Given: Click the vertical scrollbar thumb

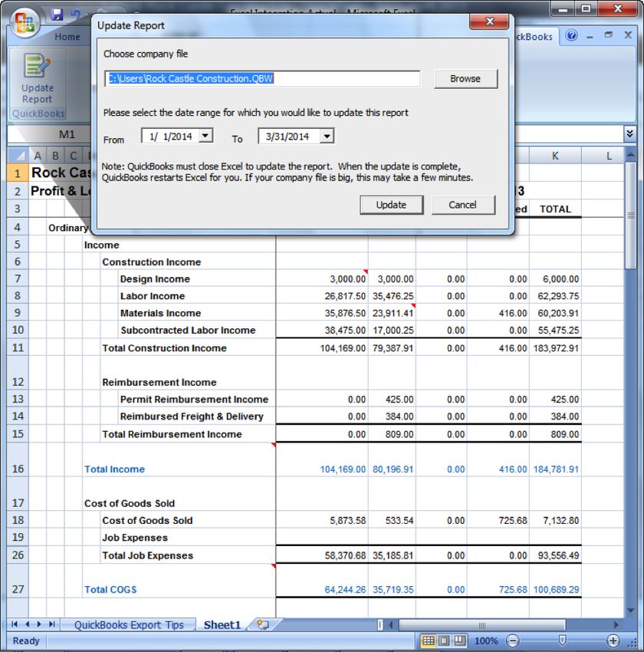Looking at the screenshot, I should (x=630, y=216).
